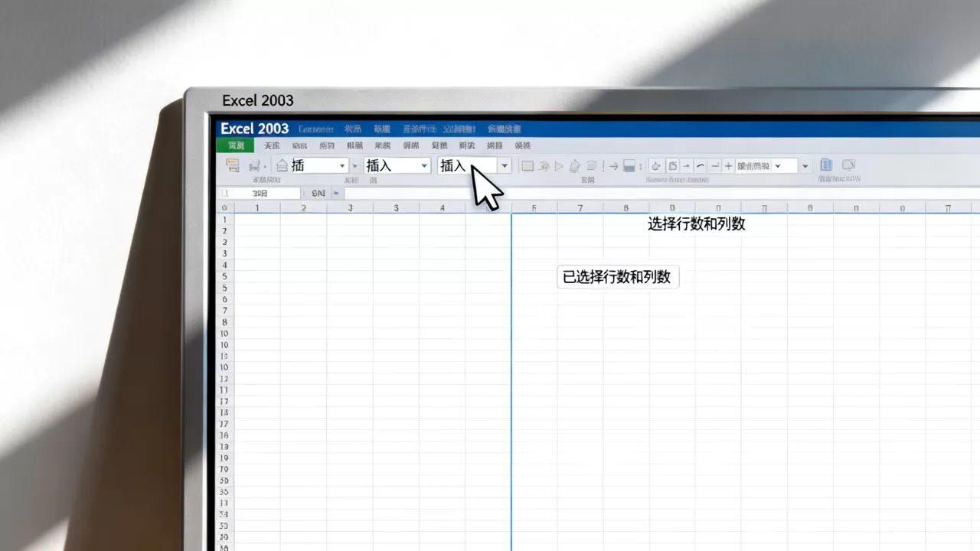Click the right-pointing arrow icon after the exclamation mark
This screenshot has height=551, width=980.
click(613, 165)
